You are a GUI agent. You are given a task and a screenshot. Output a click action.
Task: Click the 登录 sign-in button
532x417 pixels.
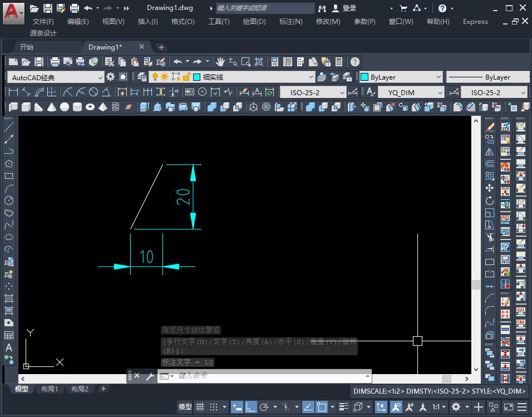[x=349, y=8]
